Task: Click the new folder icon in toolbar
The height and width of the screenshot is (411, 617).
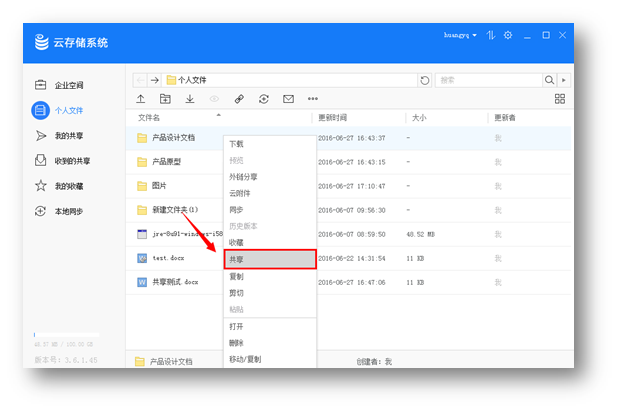Action: tap(165, 99)
